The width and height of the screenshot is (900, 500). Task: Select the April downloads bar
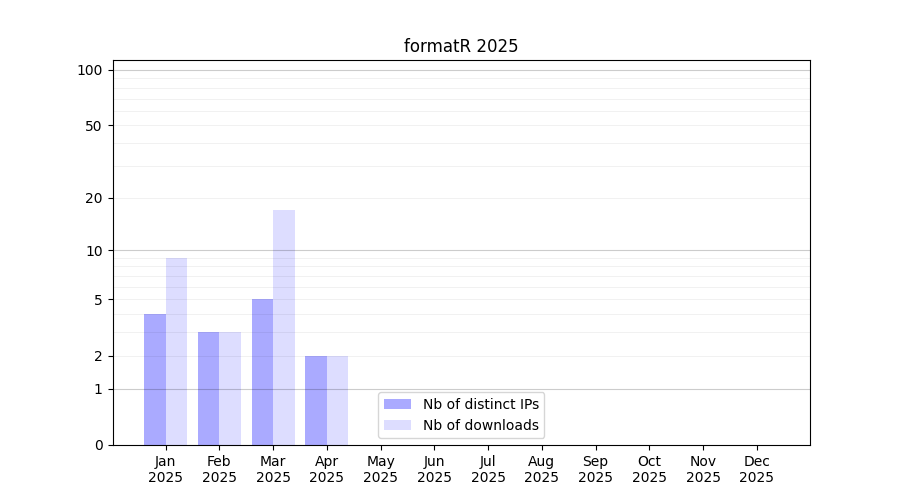click(x=337, y=400)
